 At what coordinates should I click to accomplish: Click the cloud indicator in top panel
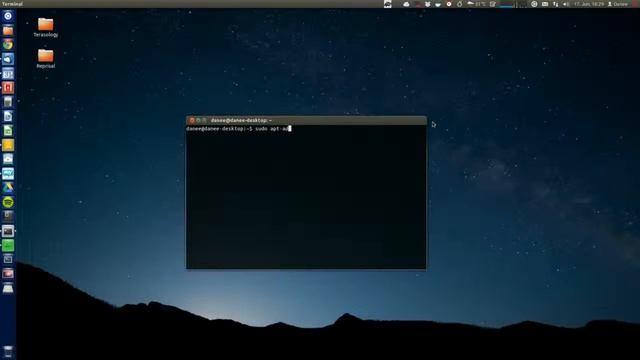tap(406, 4)
